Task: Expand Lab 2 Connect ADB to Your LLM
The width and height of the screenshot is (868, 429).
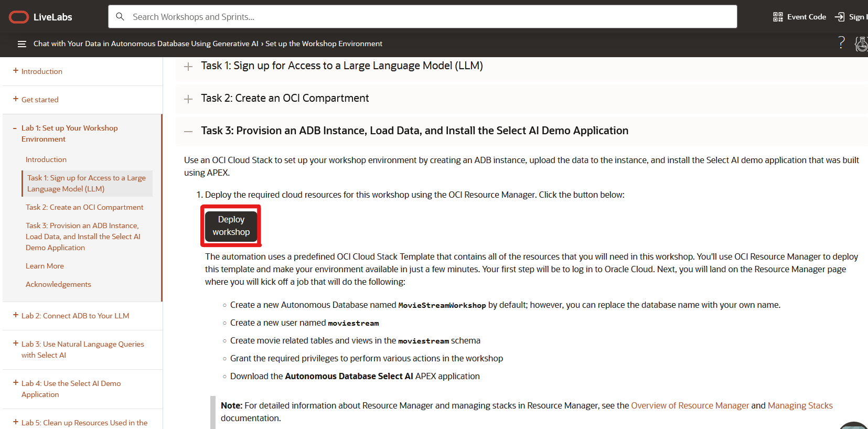Action: pyautogui.click(x=16, y=315)
